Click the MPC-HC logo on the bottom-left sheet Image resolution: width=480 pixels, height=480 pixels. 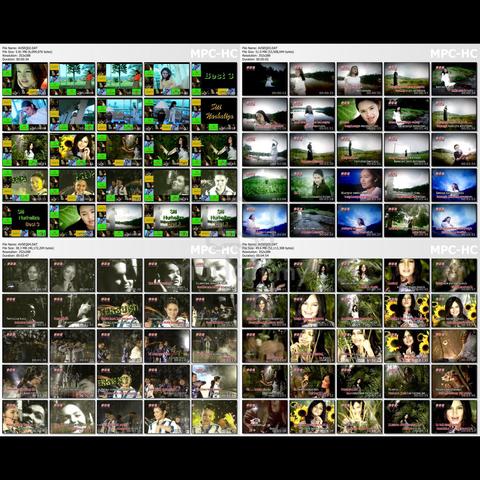click(x=214, y=250)
